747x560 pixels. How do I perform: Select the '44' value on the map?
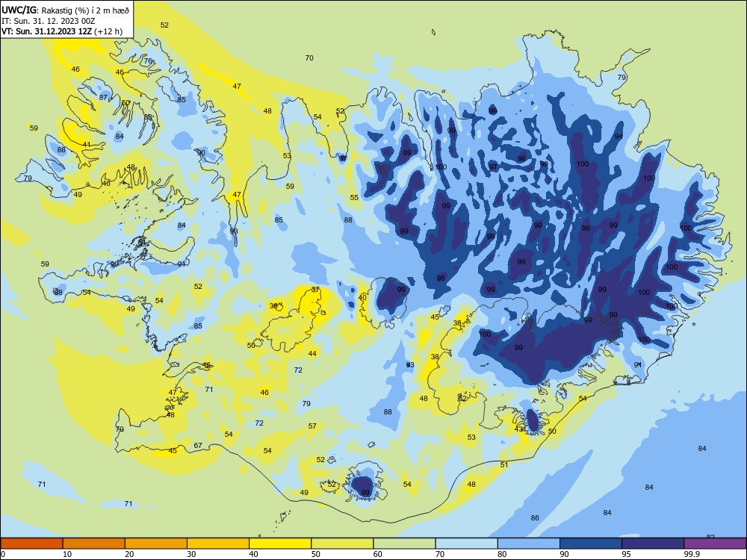312,354
